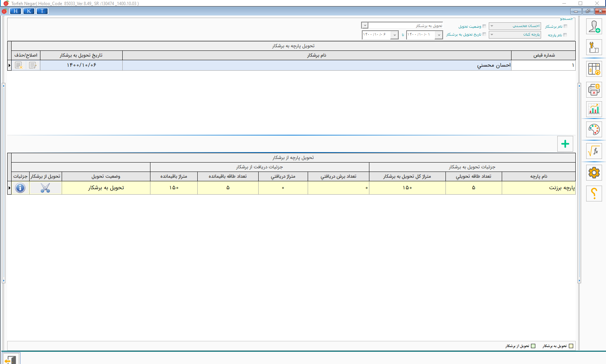Toggle the تحویل از برشکار legend checkbox
606x364 pixels.
tap(533, 346)
